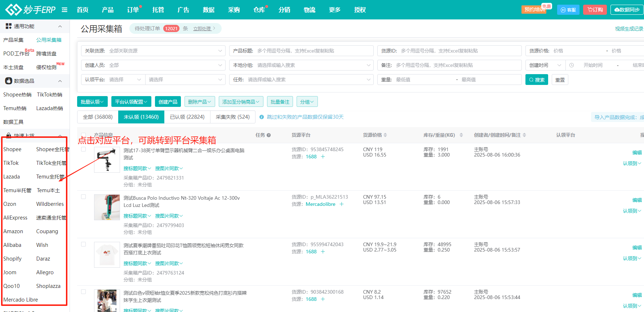This screenshot has height=312, width=644.
Task: Click the 数据同步 cloud button
Action: point(627,10)
